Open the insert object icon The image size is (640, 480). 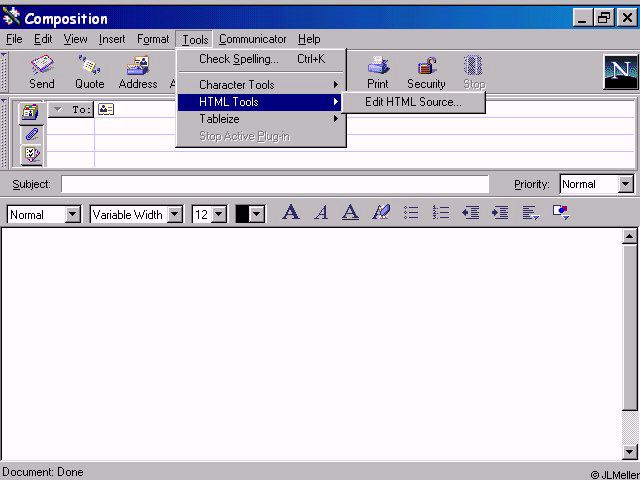pos(561,213)
